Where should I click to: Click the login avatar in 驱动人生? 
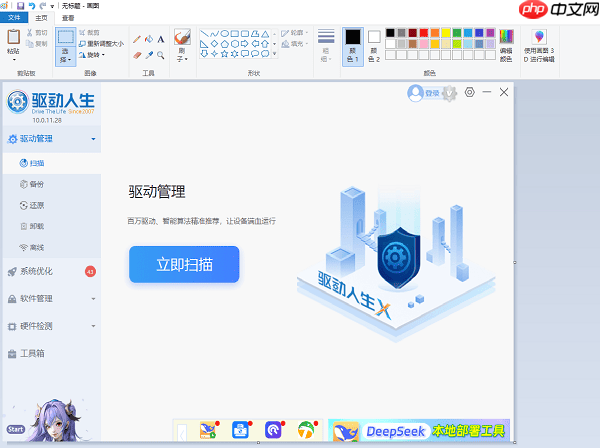tap(415, 93)
